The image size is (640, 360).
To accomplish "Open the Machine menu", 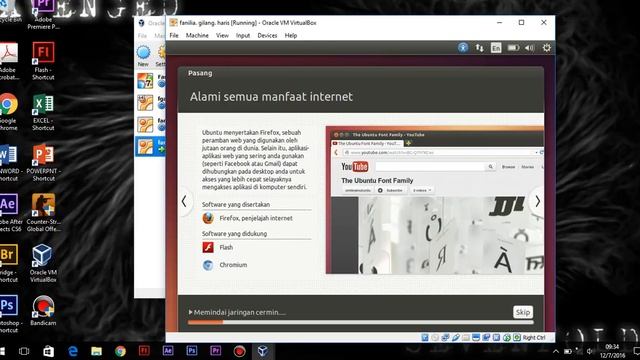I will (x=197, y=36).
